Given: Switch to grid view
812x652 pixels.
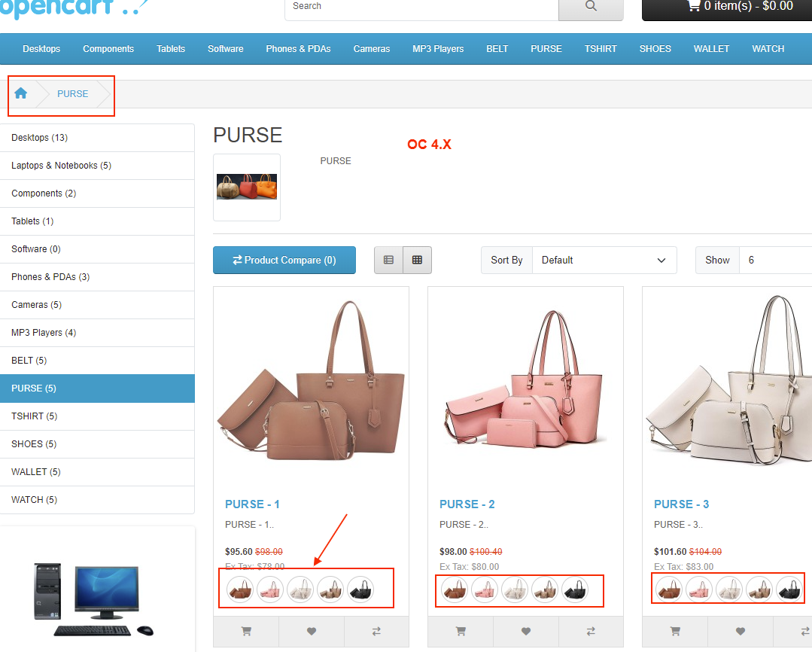Looking at the screenshot, I should point(417,260).
